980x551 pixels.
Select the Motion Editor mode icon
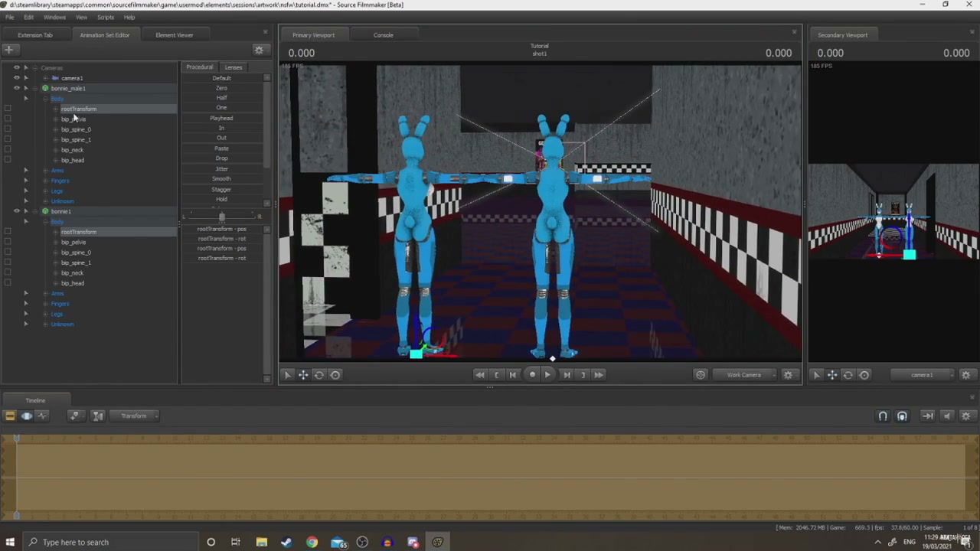27,416
